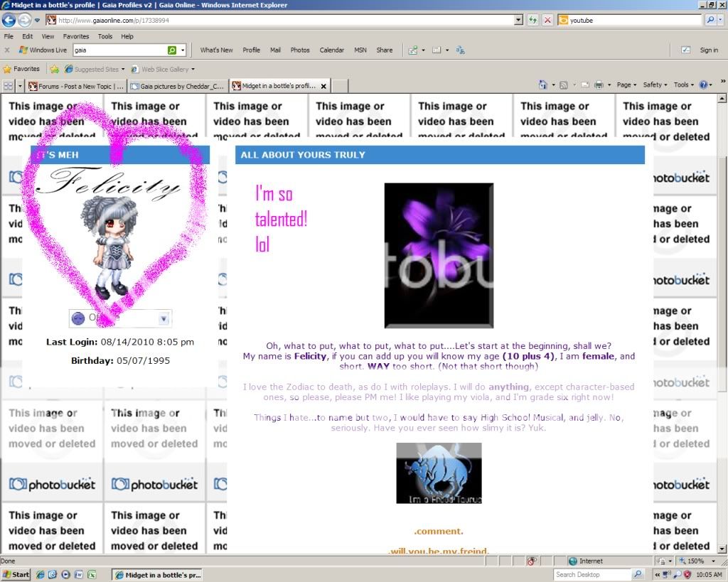
Task: Switch to Forums - Post a New Topic tab
Action: (76, 86)
